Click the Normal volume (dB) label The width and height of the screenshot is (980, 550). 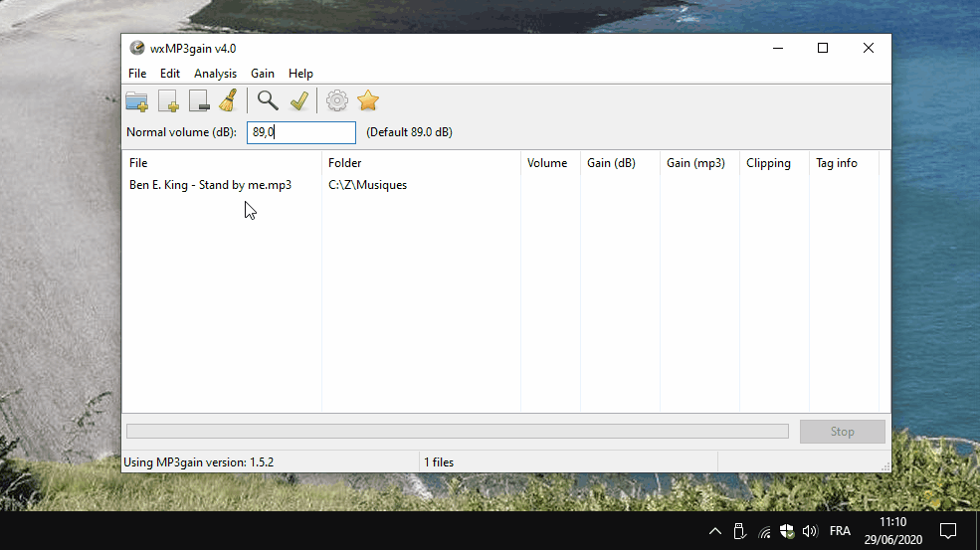coord(181,132)
